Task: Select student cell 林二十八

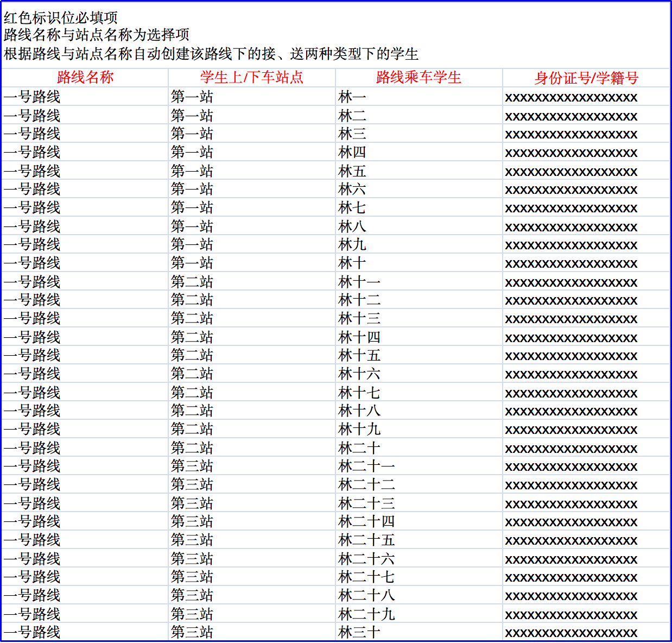Action: tap(419, 595)
